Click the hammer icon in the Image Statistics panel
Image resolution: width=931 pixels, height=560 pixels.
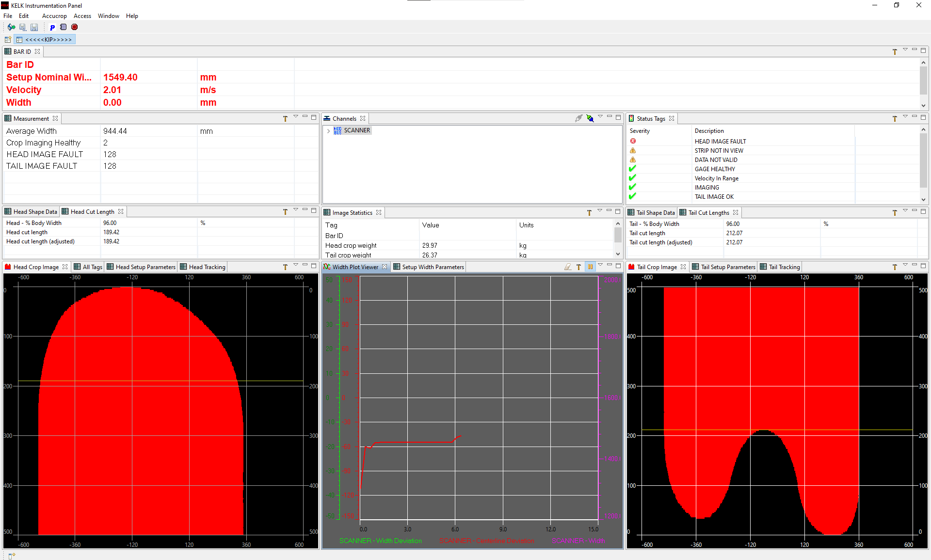click(589, 212)
